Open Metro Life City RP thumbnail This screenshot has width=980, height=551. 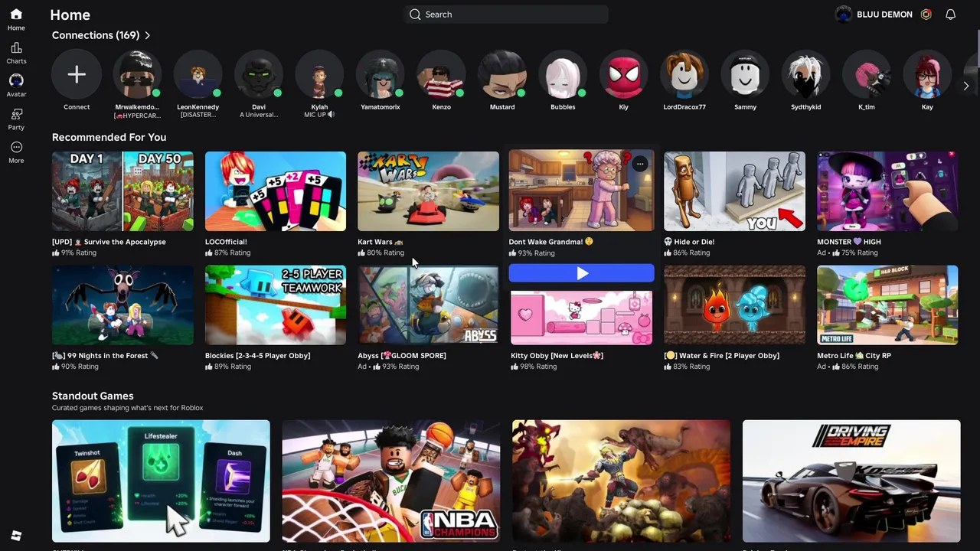pyautogui.click(x=887, y=305)
